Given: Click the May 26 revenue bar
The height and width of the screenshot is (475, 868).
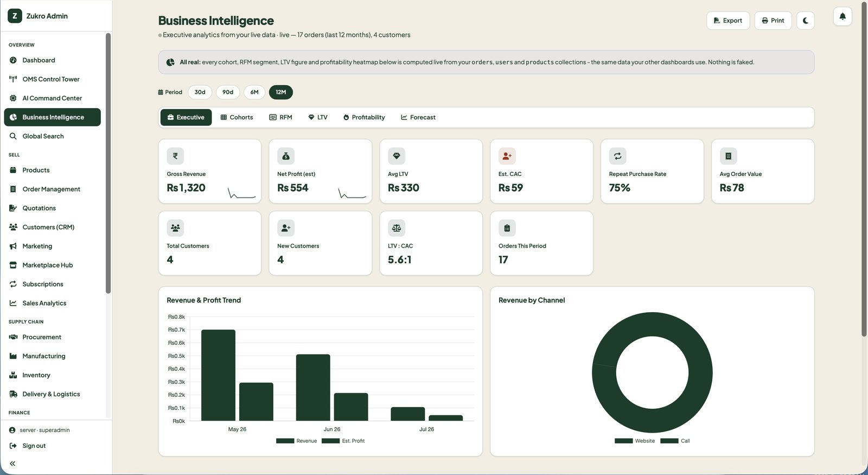Looking at the screenshot, I should [x=218, y=375].
